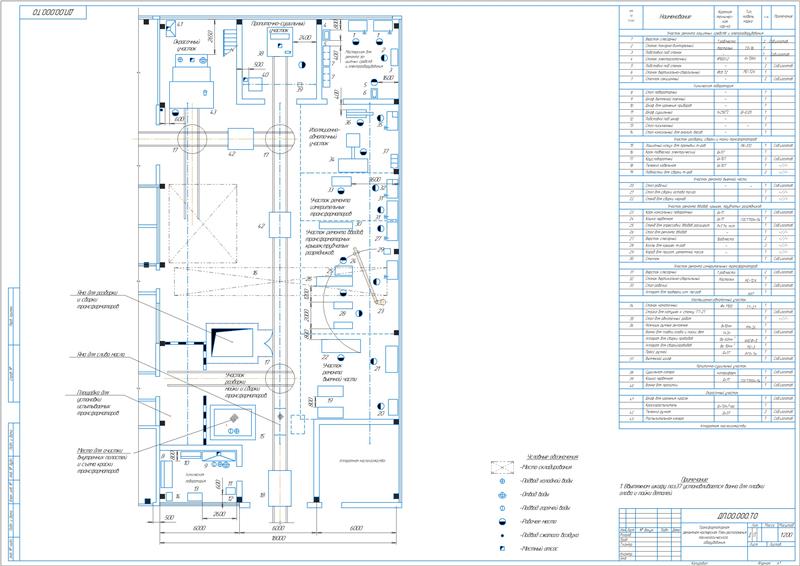Image resolution: width=800 pixels, height=566 pixels.
Task: Click position number '29' near the jib crane
Action: click(x=381, y=250)
